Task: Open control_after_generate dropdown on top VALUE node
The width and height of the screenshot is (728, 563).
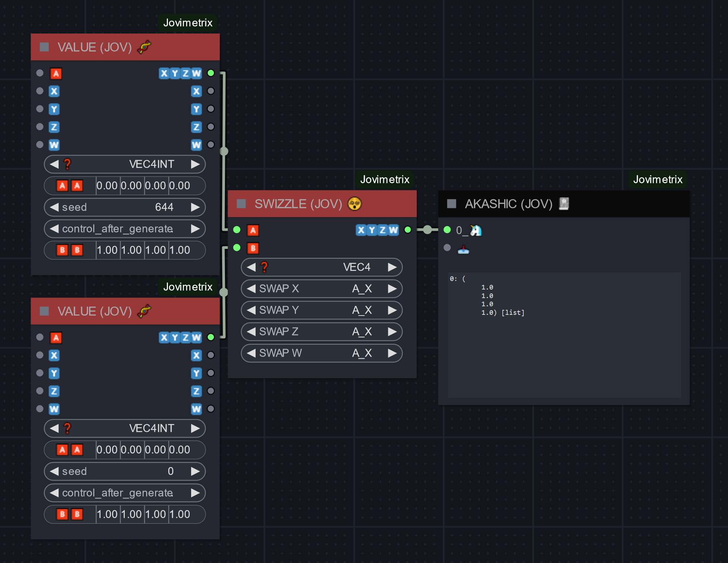Action: click(124, 229)
